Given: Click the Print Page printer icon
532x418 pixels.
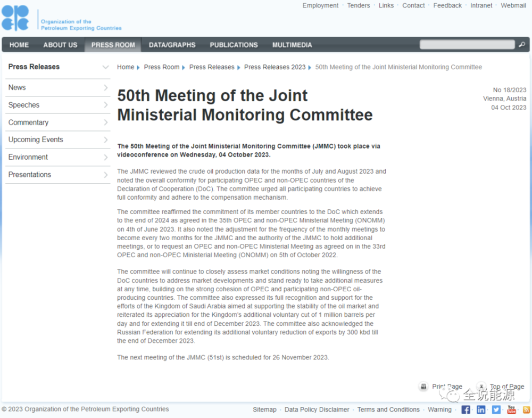Looking at the screenshot, I should pos(423,387).
